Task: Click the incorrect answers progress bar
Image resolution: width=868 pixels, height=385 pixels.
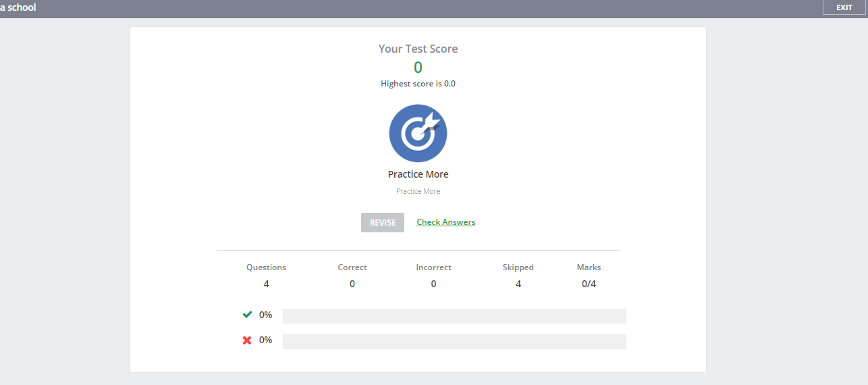Action: 454,341
